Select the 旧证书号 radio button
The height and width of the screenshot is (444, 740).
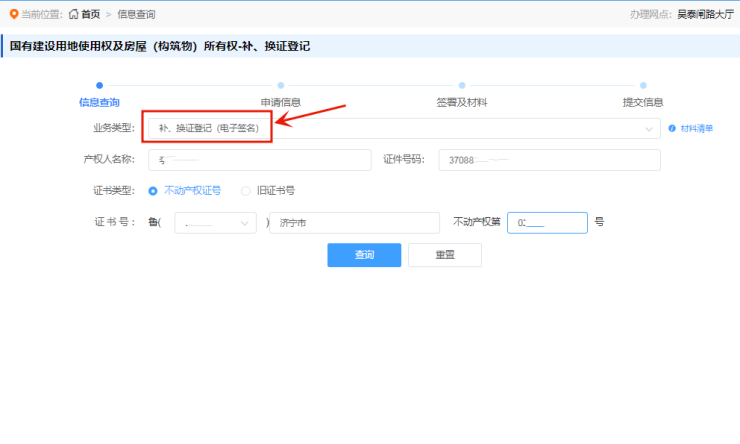[245, 191]
